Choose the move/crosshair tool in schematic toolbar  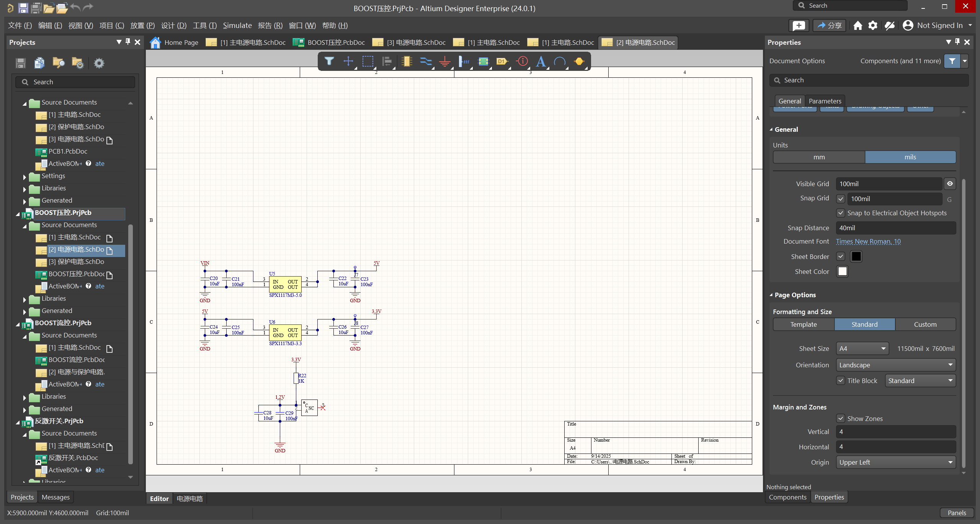pyautogui.click(x=348, y=61)
